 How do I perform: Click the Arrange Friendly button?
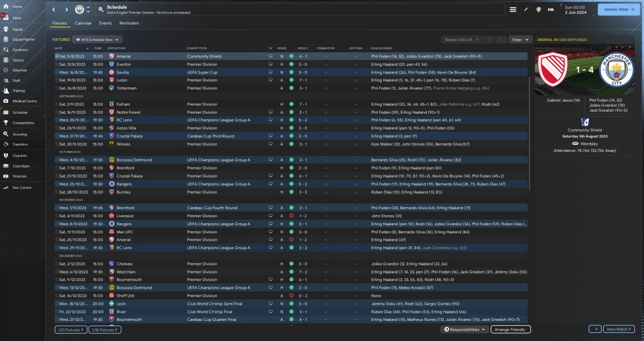(x=510, y=329)
